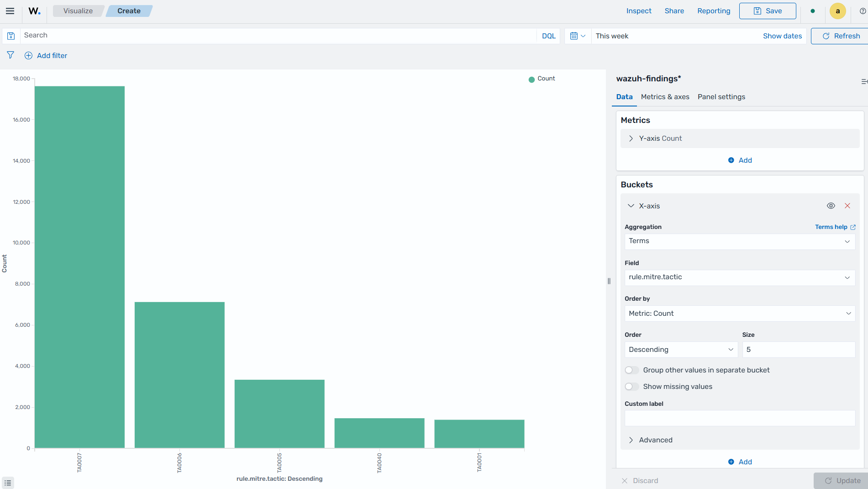Screen dimensions: 868x489
Task: Open the user avatar menu
Action: (x=837, y=11)
